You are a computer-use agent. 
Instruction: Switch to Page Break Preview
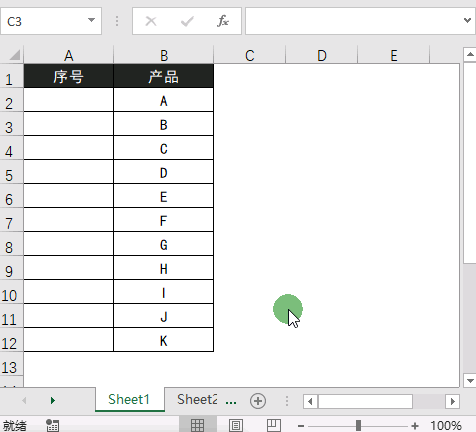[274, 425]
